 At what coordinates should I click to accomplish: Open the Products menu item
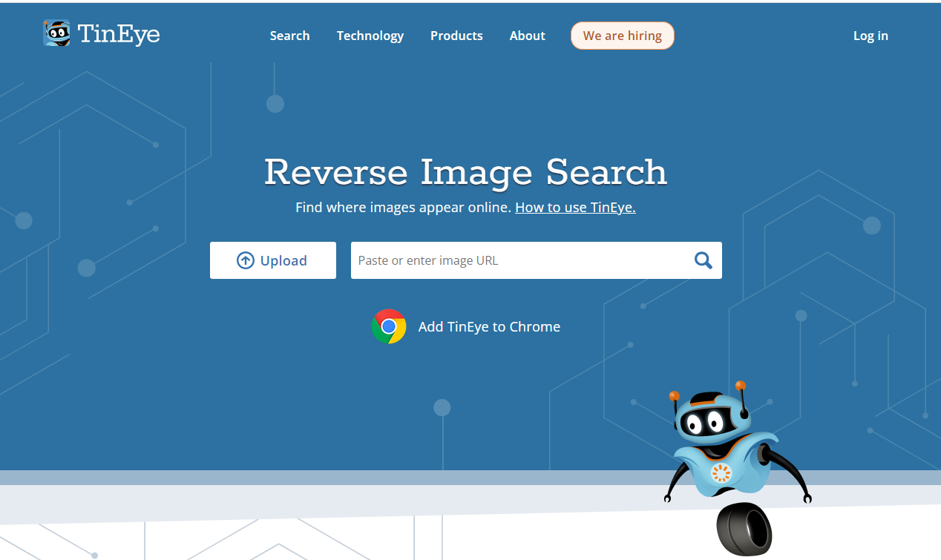coord(456,36)
